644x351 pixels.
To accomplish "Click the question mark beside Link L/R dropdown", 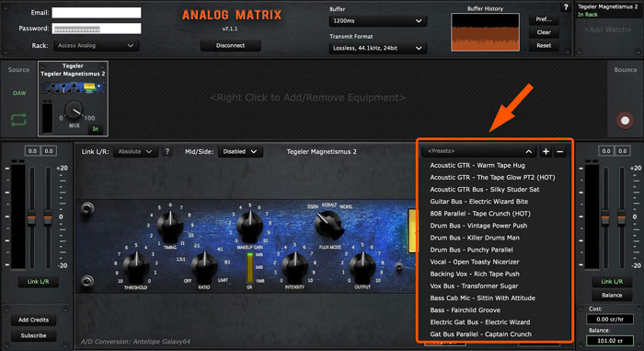I will coord(167,151).
